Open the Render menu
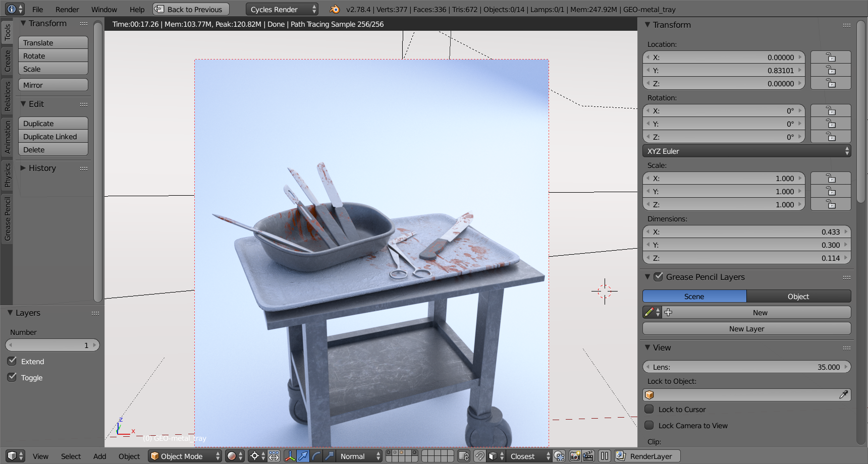Image resolution: width=868 pixels, height=464 pixels. [x=67, y=10]
